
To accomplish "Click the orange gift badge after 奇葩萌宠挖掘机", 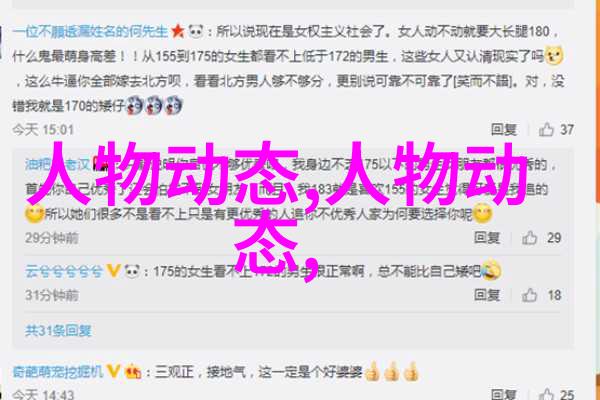I will coord(132,371).
